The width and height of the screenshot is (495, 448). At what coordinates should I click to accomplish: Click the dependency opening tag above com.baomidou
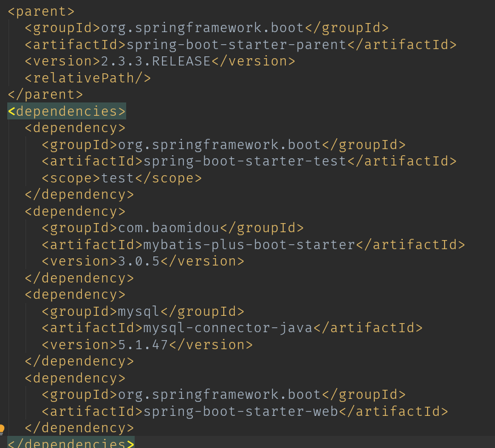[x=75, y=211]
